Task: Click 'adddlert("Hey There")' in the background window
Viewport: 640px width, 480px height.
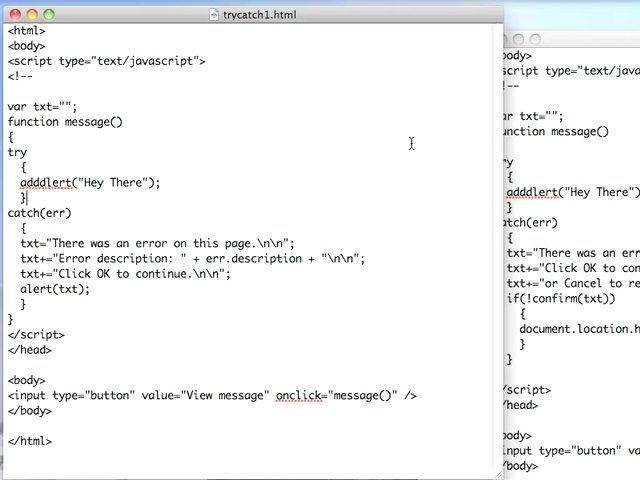Action: pos(573,192)
